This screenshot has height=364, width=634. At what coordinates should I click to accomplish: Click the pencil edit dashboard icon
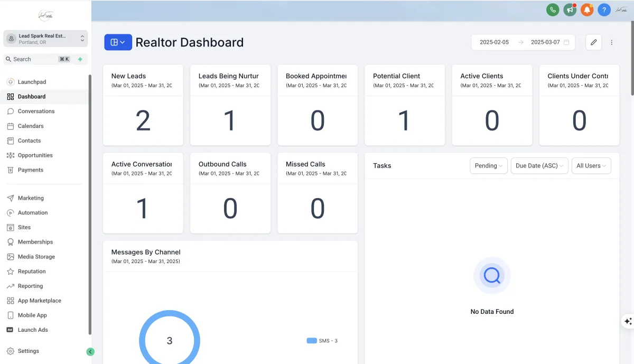[x=593, y=42]
